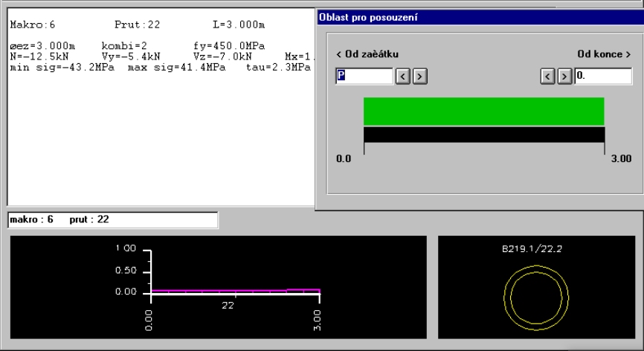644x351 pixels.
Task: Focus the Od začátku input containing P
Action: point(364,76)
